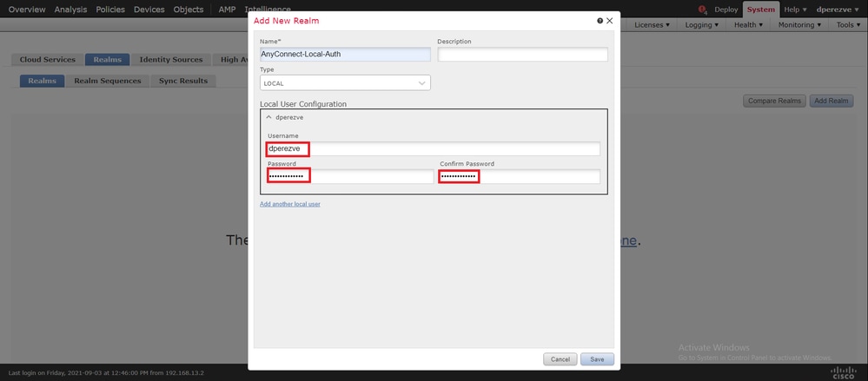Switch to the Cloud Services tab

pos(48,60)
